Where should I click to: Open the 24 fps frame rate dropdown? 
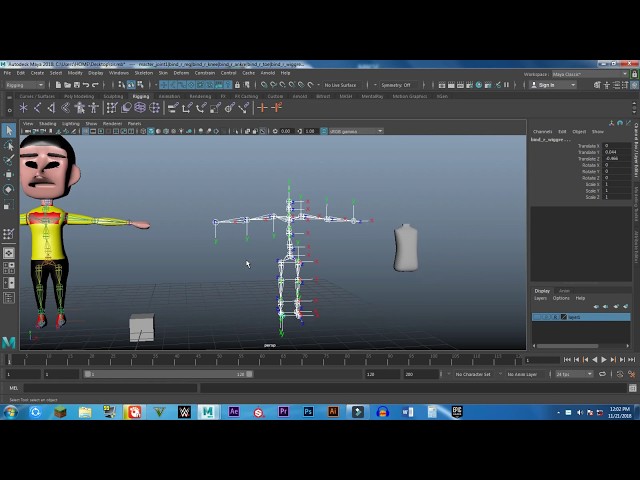[x=574, y=374]
